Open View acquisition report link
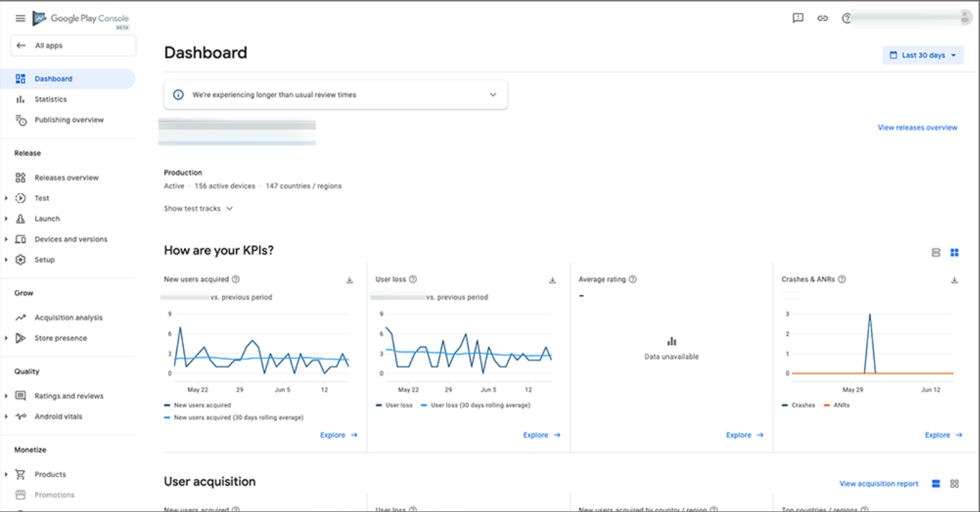Screen dimensions: 980x512 [x=879, y=484]
